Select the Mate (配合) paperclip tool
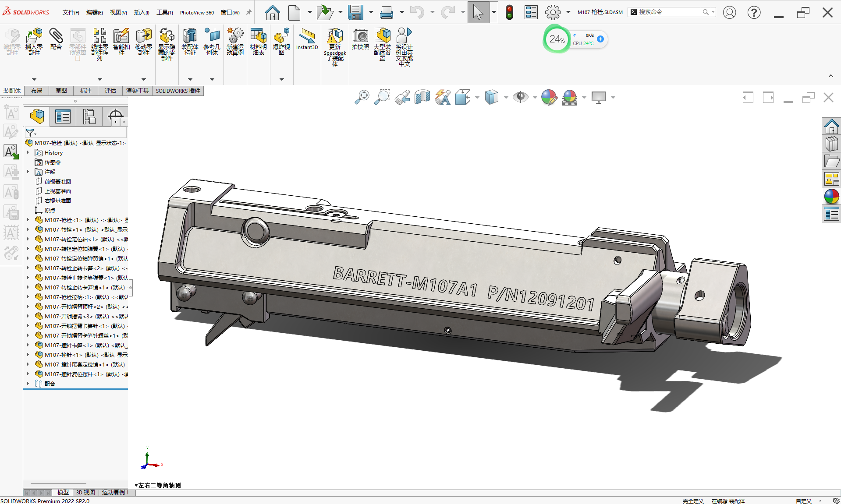 click(x=56, y=39)
